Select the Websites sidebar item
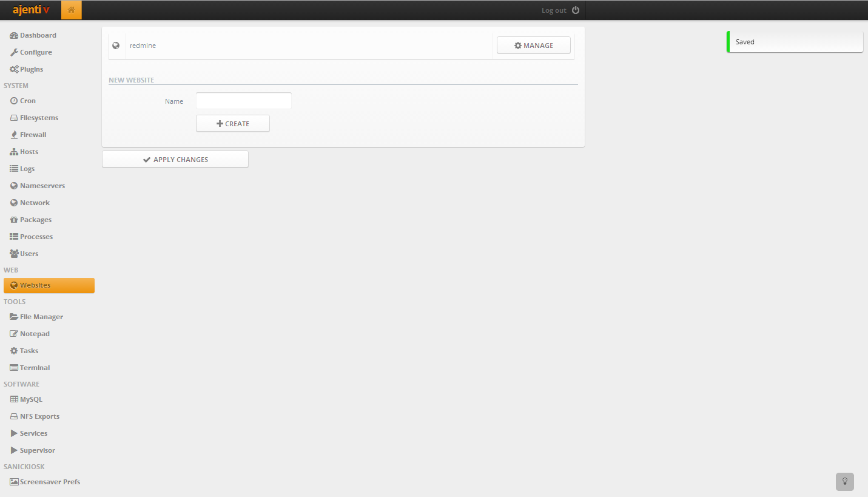 [49, 285]
